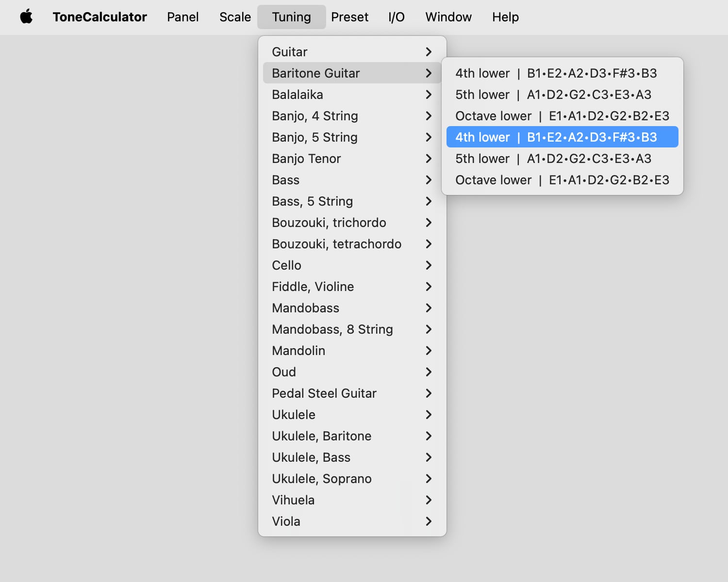Expand the Cello tunings entry
This screenshot has height=582, width=728.
point(351,265)
